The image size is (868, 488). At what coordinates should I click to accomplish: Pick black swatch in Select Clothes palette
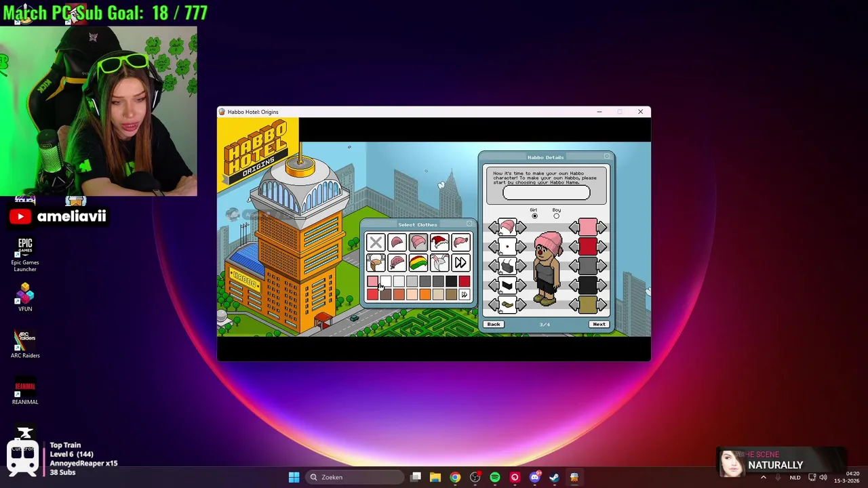click(451, 281)
